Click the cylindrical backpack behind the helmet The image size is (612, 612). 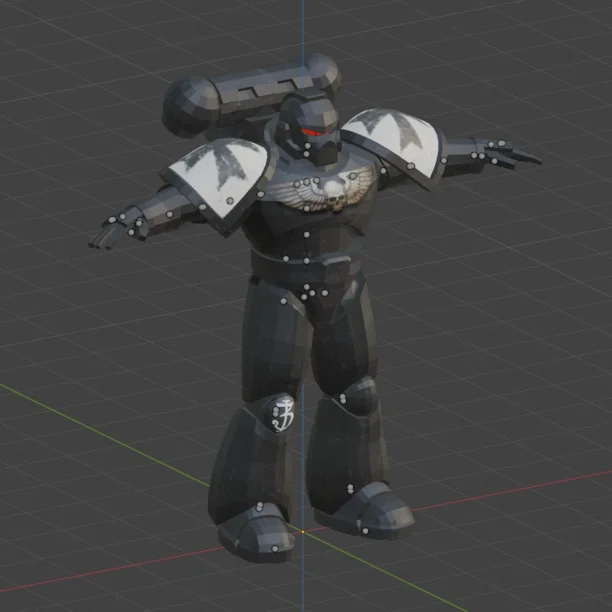(x=250, y=96)
